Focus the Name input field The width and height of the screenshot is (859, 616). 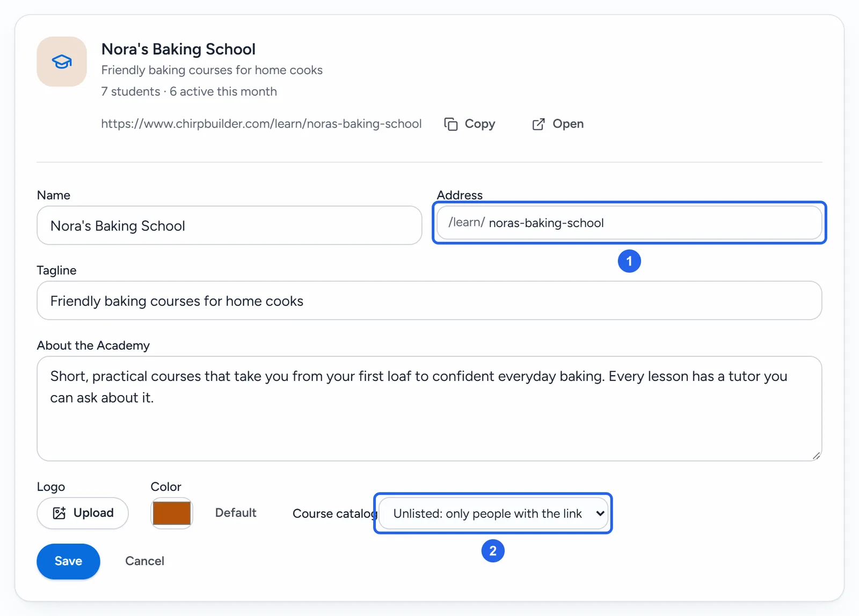229,225
